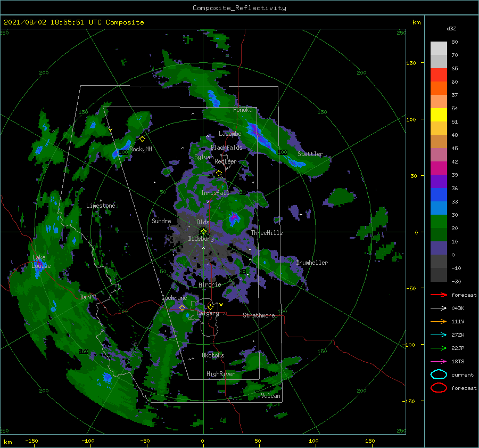Choose the magenta 18TS arrow symbol

point(439,362)
